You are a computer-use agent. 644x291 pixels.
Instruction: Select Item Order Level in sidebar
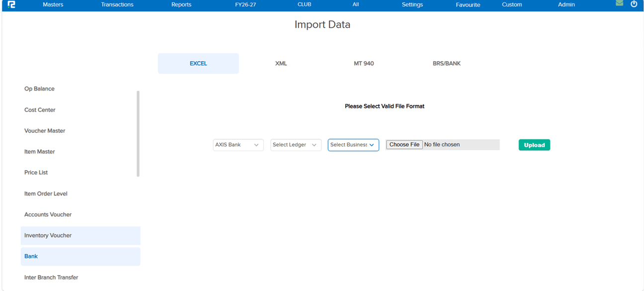tap(46, 194)
